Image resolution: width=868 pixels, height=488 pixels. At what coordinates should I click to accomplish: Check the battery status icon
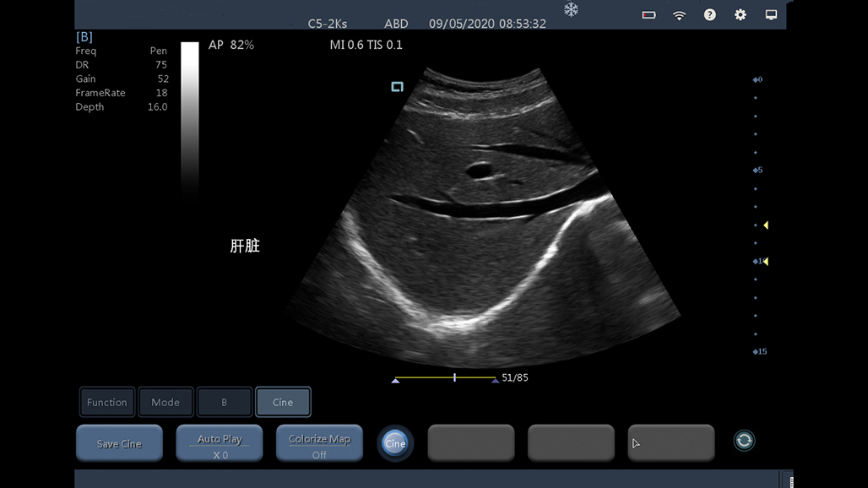[648, 15]
